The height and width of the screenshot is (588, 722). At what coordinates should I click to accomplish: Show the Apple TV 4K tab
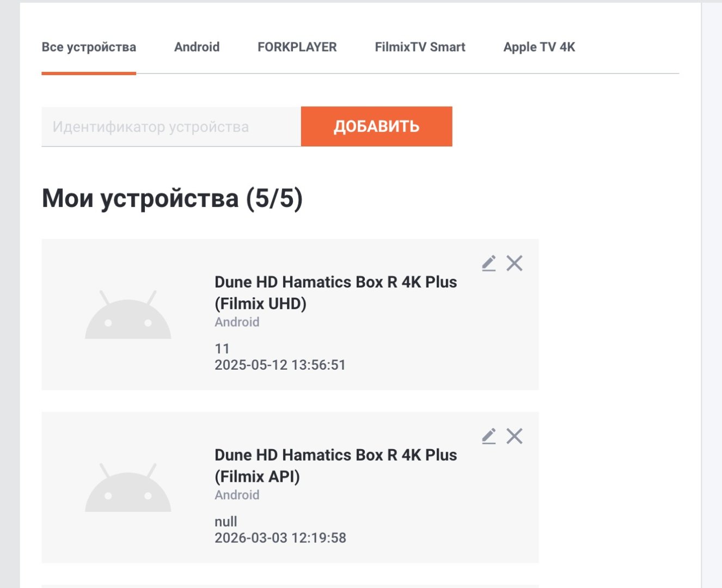coord(540,47)
